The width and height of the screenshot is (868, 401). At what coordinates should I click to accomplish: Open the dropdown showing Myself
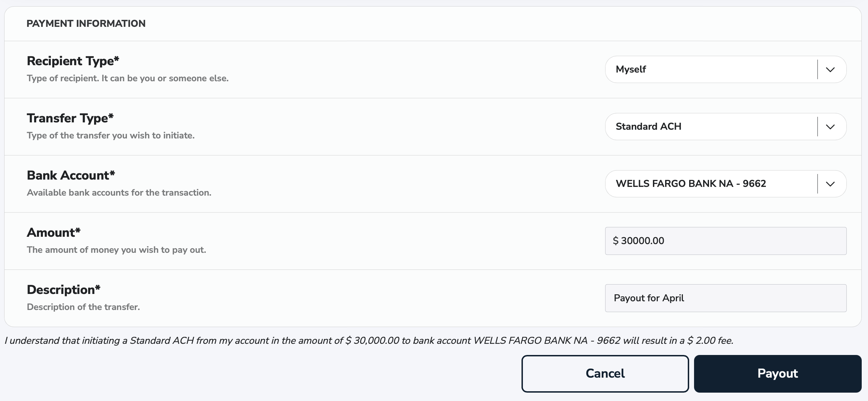711,69
